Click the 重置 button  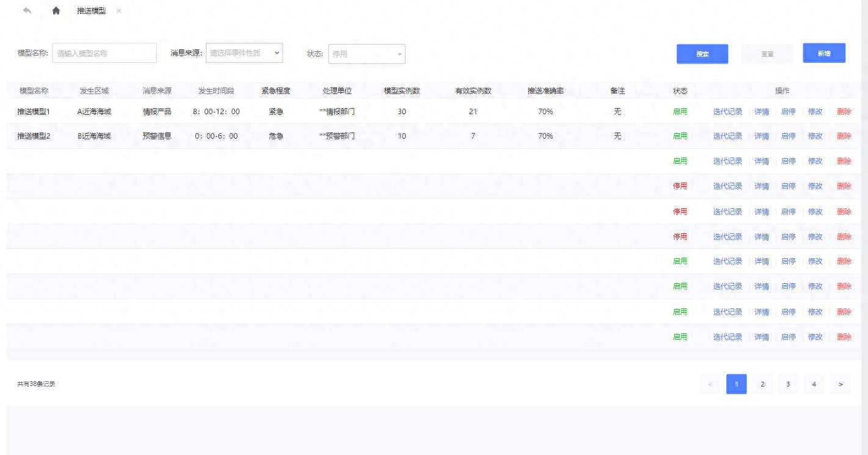767,54
